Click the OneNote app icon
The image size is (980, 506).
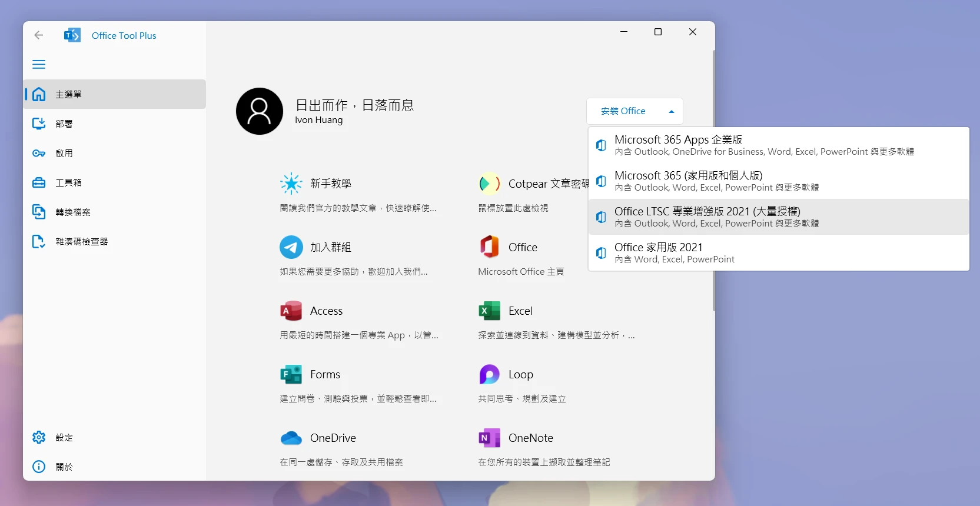click(x=489, y=438)
